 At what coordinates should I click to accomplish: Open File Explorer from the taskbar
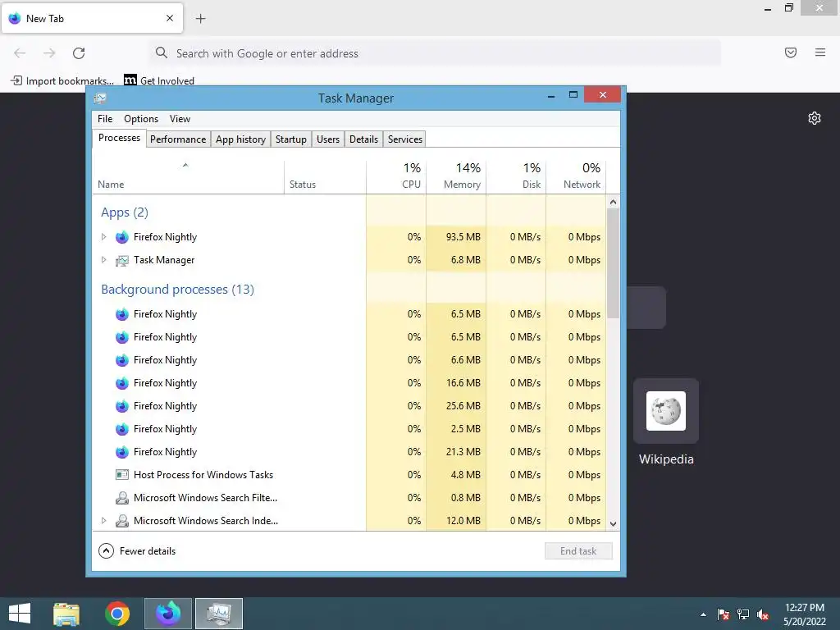coord(66,614)
